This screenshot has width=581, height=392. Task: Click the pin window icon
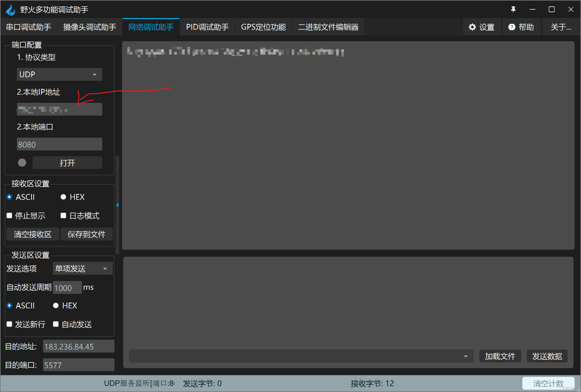(x=513, y=9)
